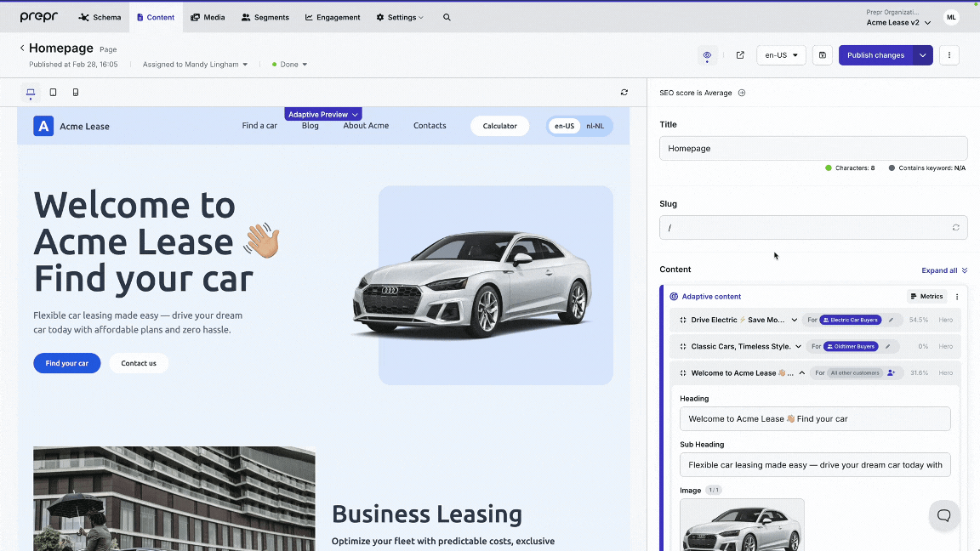Viewport: 980px width, 551px height.
Task: Open the Media tab
Action: [208, 18]
